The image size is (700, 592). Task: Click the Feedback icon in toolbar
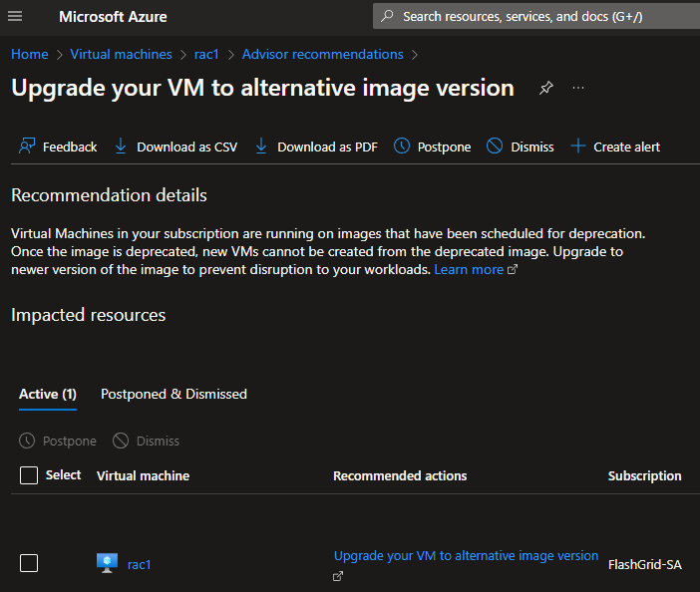tap(27, 147)
